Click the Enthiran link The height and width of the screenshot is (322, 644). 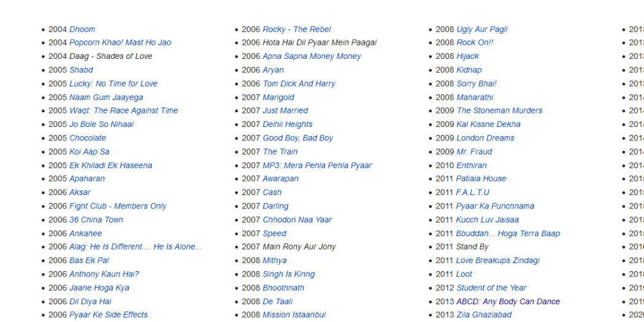tap(472, 166)
